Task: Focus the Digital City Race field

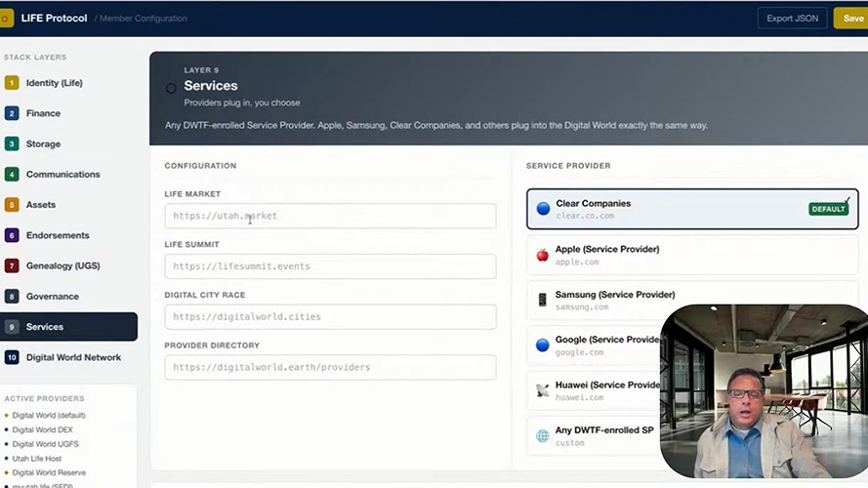Action: (330, 316)
